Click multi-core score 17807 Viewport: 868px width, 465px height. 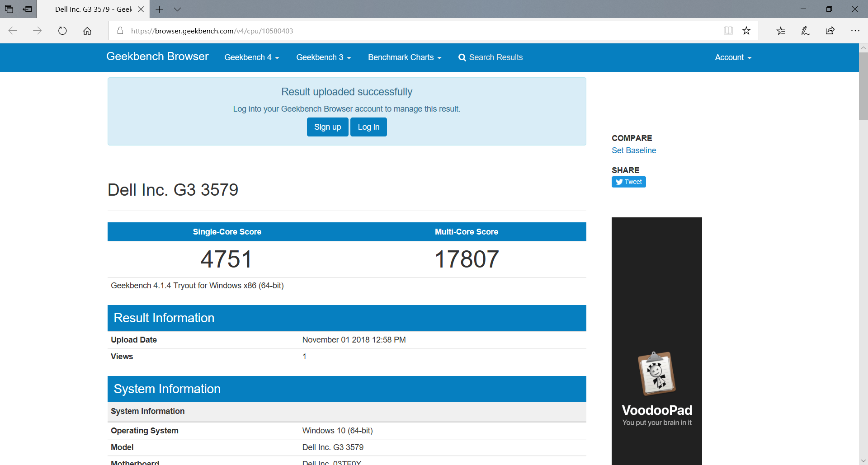click(467, 259)
